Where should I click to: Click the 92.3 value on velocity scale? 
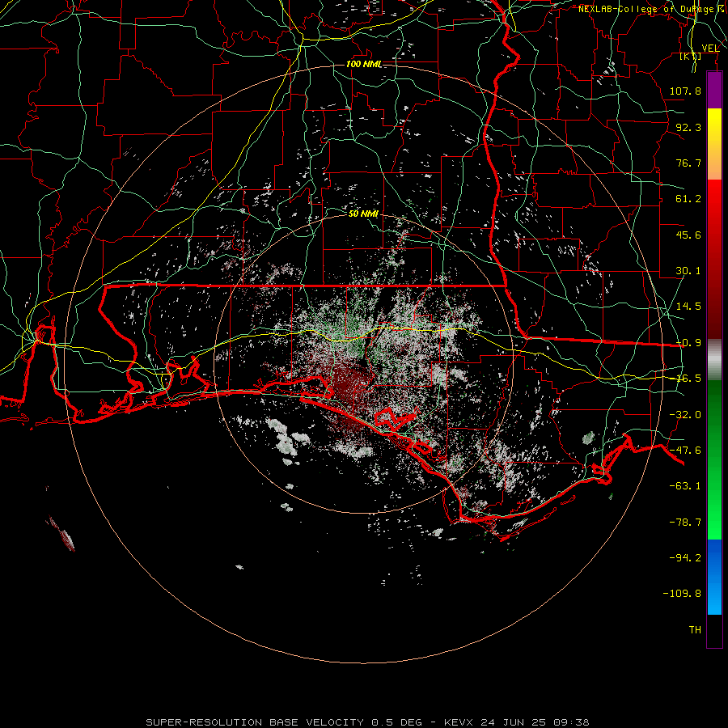tap(688, 127)
